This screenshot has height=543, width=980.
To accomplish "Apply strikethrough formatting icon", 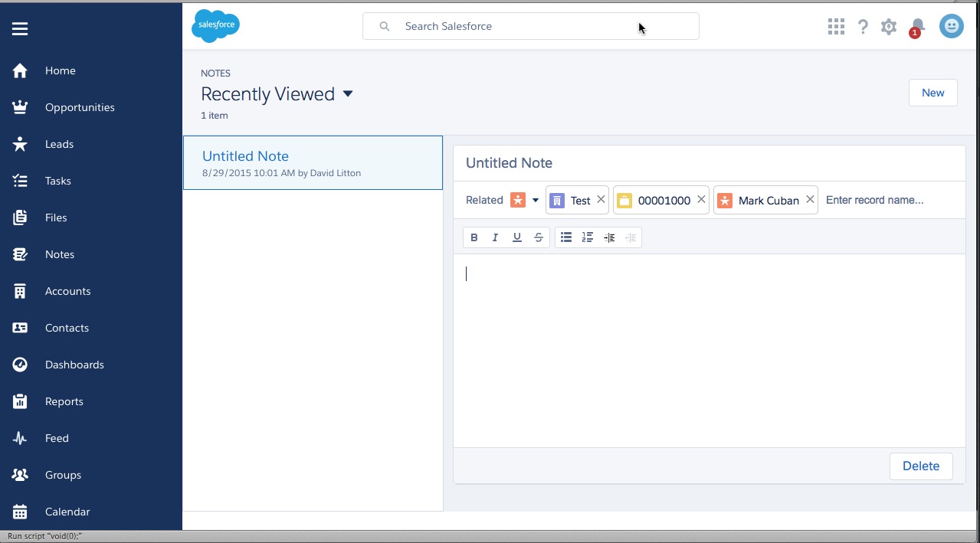I will (539, 237).
